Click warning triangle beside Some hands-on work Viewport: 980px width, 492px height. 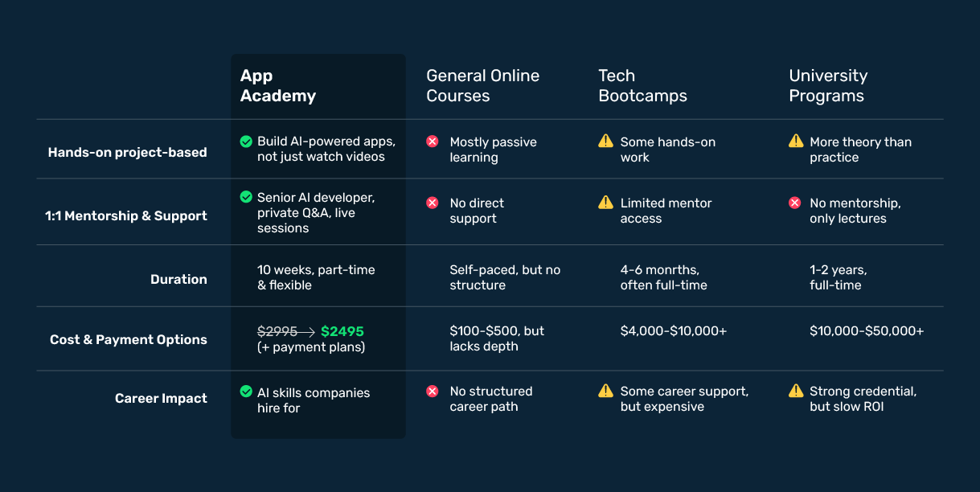coord(605,141)
